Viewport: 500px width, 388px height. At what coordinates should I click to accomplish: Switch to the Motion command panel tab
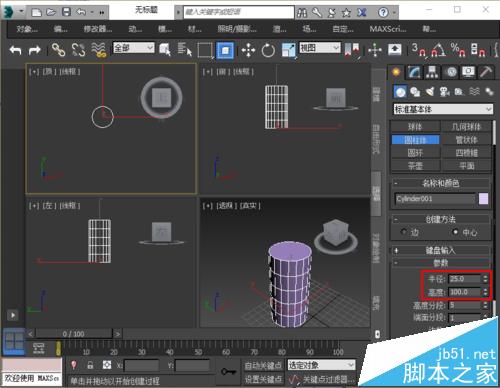coord(451,72)
